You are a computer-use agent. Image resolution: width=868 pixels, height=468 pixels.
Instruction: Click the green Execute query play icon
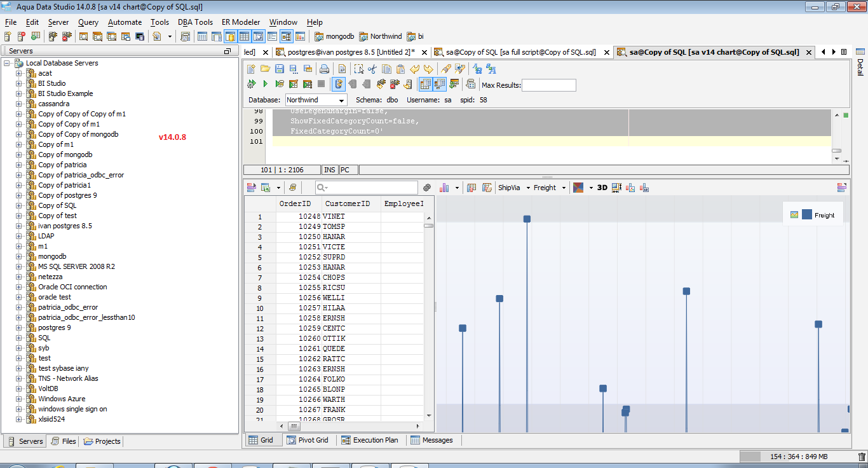pos(265,84)
